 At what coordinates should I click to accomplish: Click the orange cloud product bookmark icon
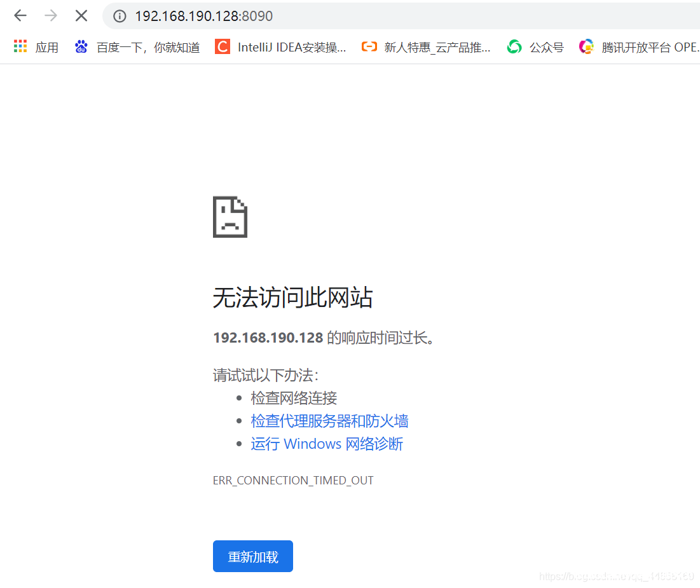369,46
